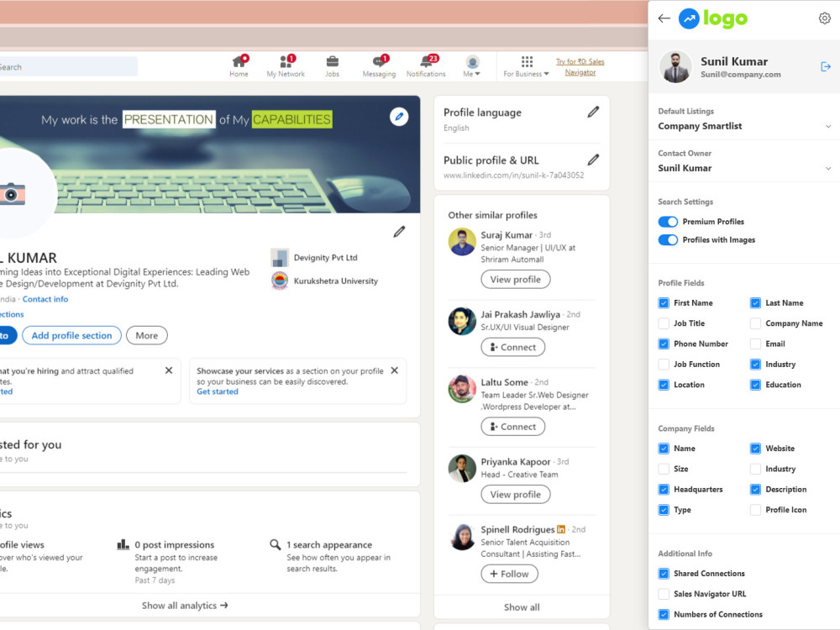Check Job Function profile field

click(664, 365)
